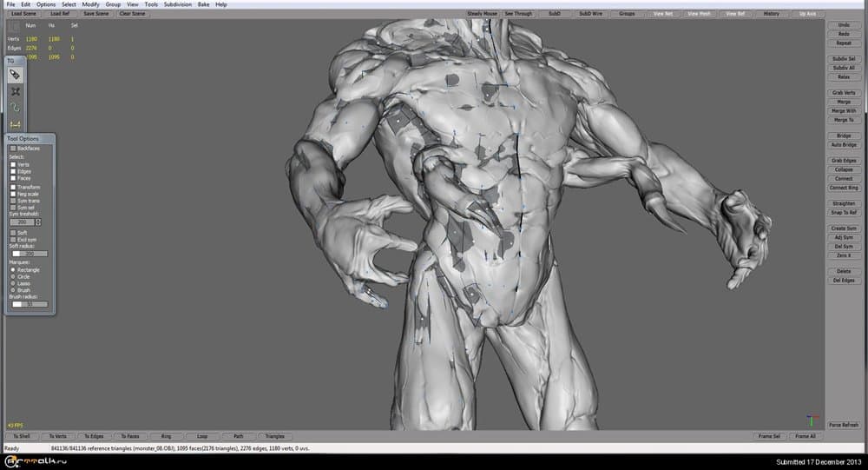This screenshot has width=868, height=470.
Task: Open the Group menu
Action: pyautogui.click(x=113, y=4)
